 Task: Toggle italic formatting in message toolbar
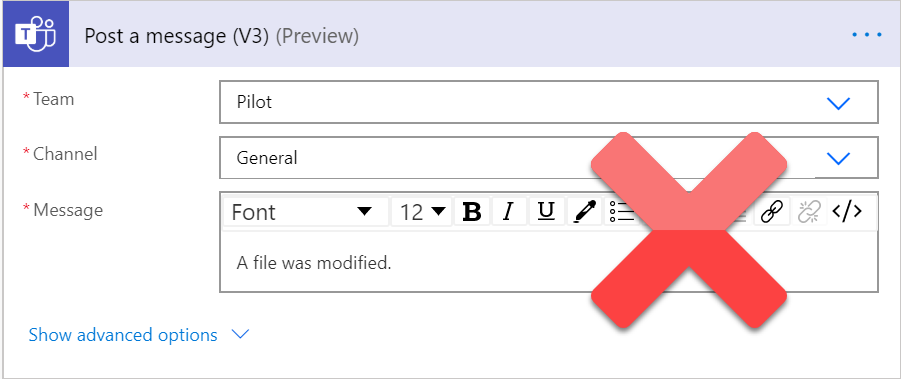508,212
